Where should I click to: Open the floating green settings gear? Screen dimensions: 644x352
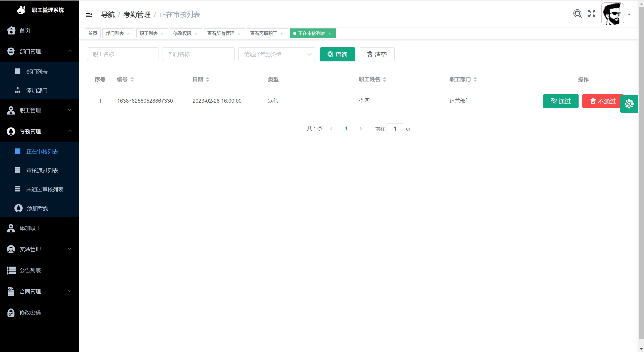629,104
